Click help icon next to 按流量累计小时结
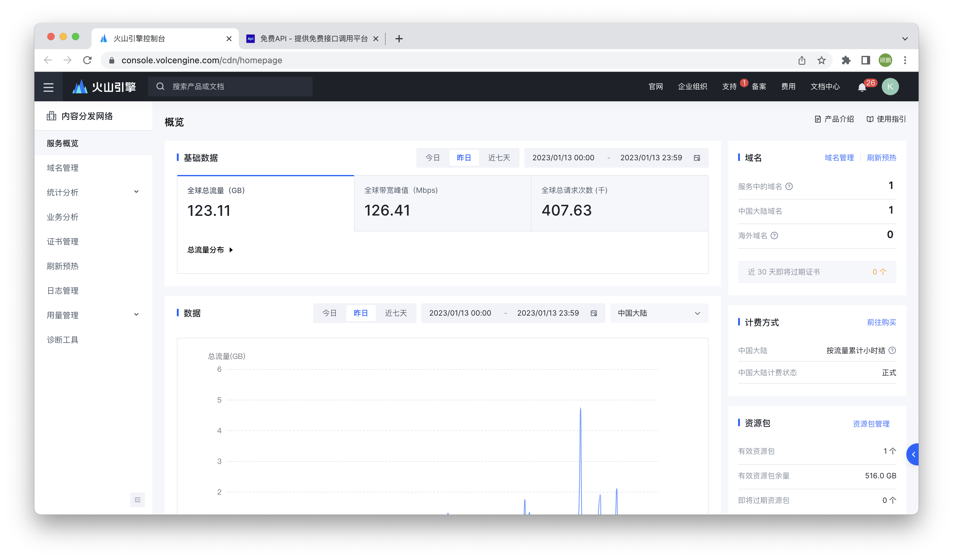The width and height of the screenshot is (953, 560). [x=892, y=351]
